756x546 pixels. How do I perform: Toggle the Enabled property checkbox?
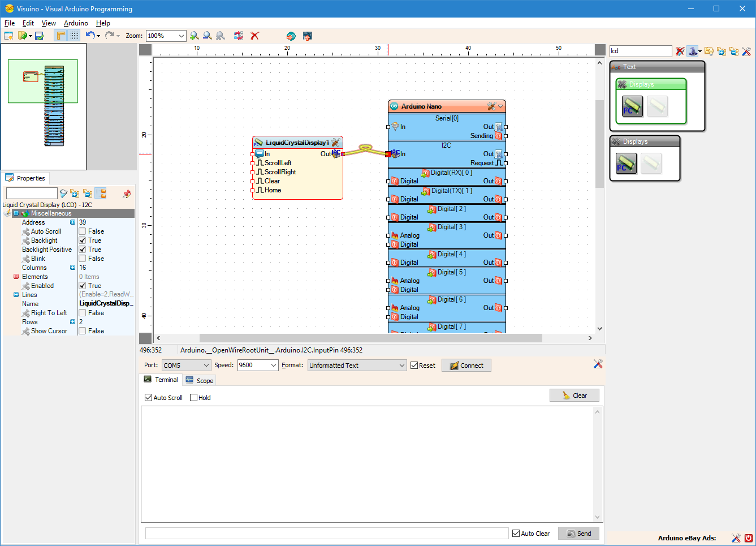83,286
